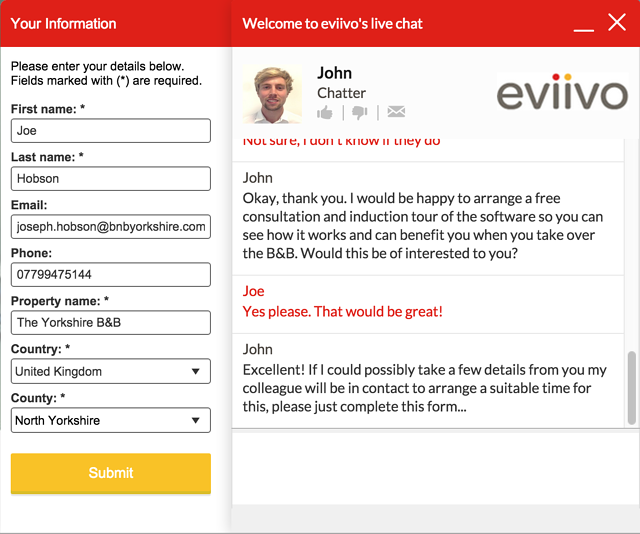The image size is (640, 534).
Task: Click the Phone field with 07799475144
Action: click(x=111, y=274)
